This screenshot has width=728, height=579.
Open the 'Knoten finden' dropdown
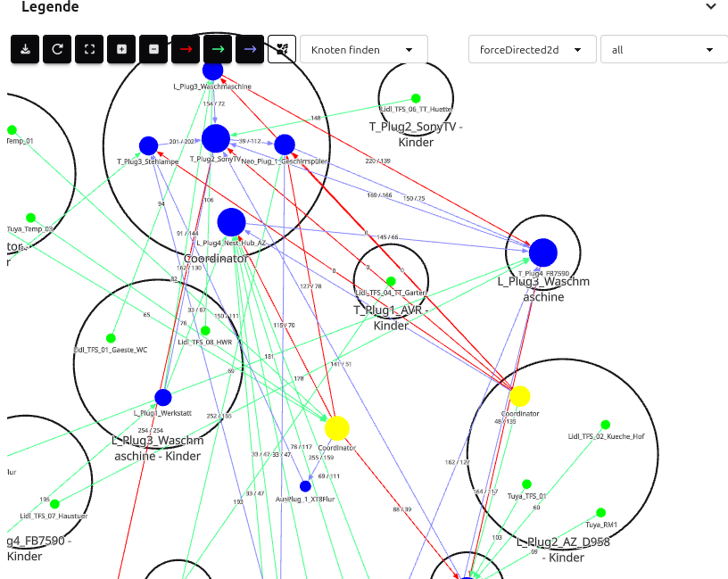364,50
